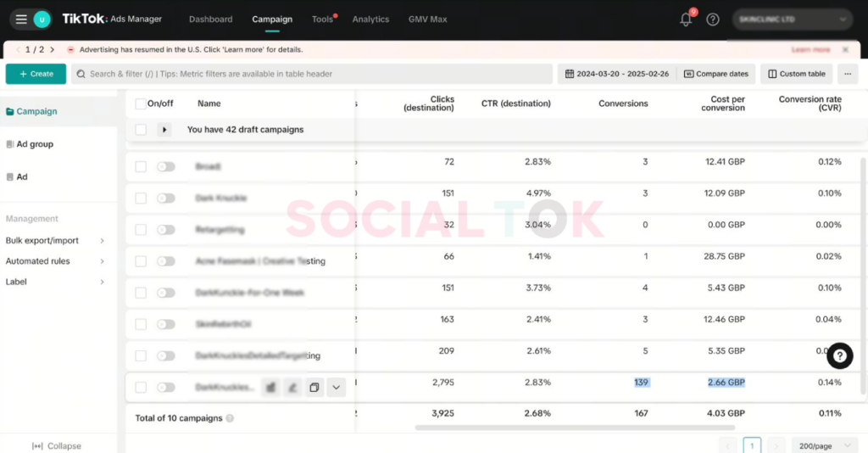Click the help question mark in header

pos(713,20)
